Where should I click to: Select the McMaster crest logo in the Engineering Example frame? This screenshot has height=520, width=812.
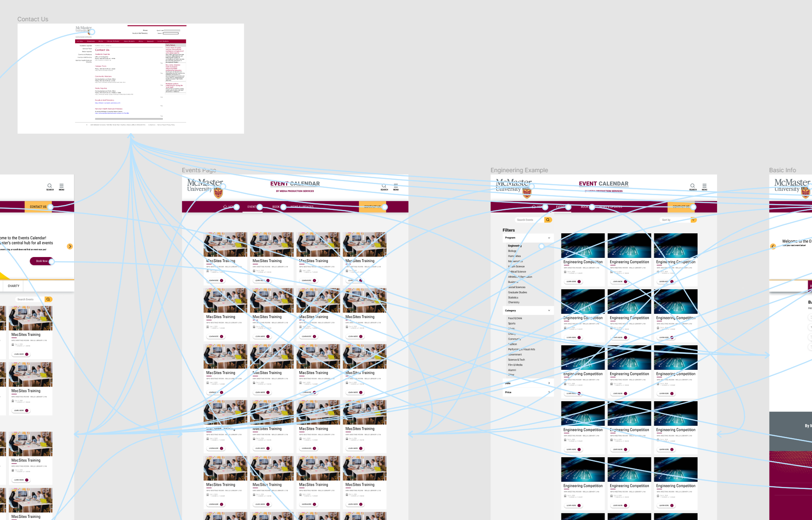coord(527,193)
